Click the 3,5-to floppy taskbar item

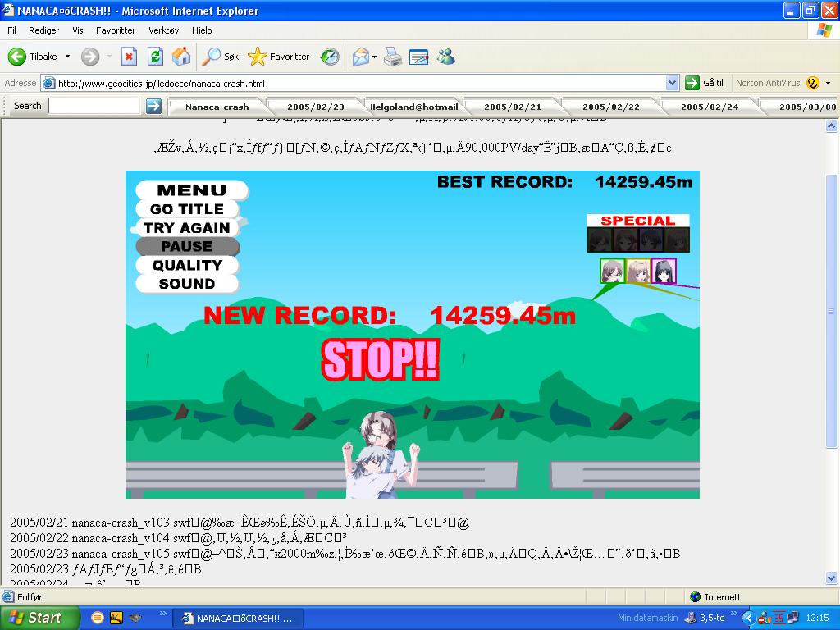pyautogui.click(x=705, y=618)
